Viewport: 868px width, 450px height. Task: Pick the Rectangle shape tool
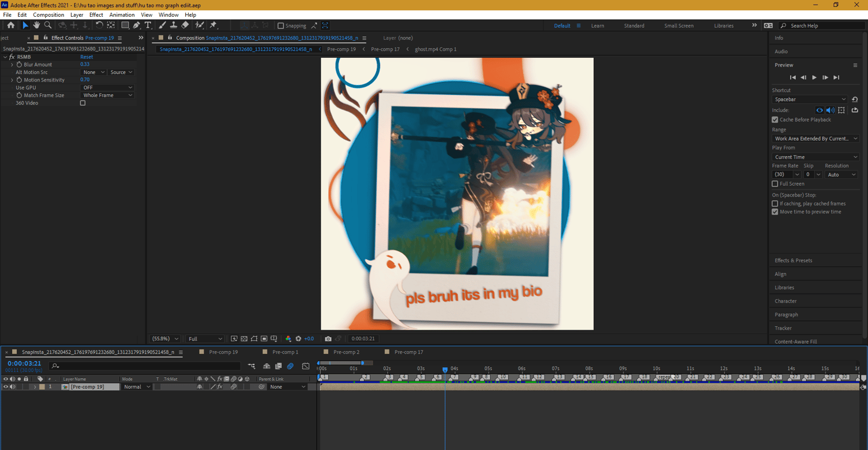[125, 25]
